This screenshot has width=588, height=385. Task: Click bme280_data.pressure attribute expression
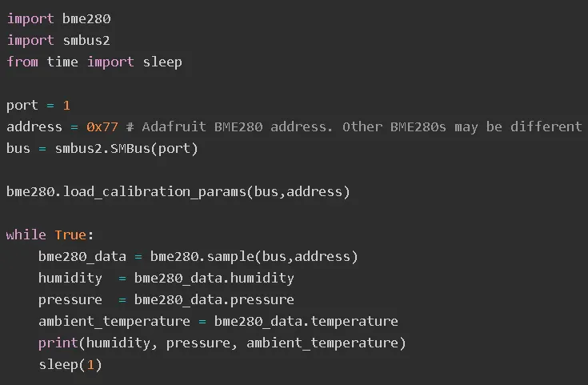coord(214,300)
